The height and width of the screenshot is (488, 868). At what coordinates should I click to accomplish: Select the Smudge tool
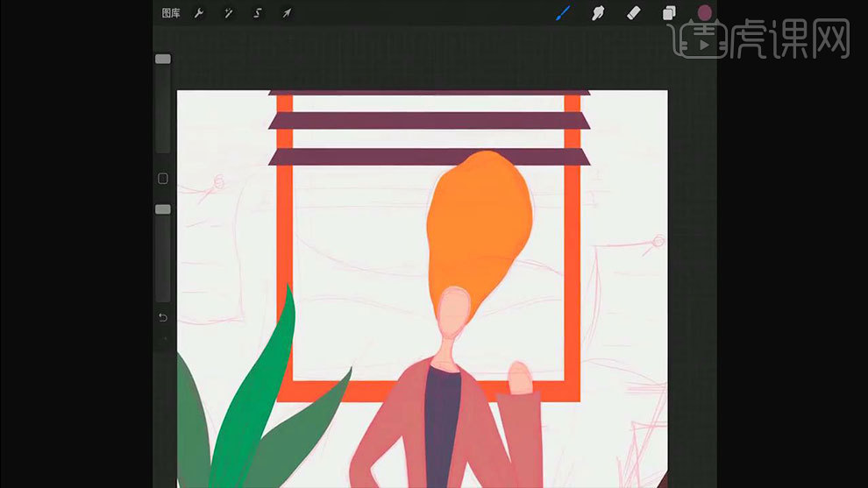coord(598,13)
